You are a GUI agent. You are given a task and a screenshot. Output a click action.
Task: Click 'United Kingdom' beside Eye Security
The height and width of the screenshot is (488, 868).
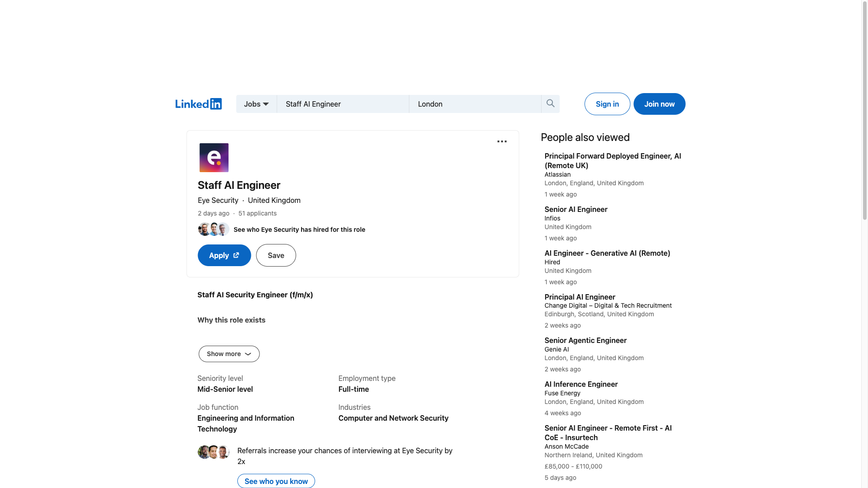pyautogui.click(x=274, y=200)
